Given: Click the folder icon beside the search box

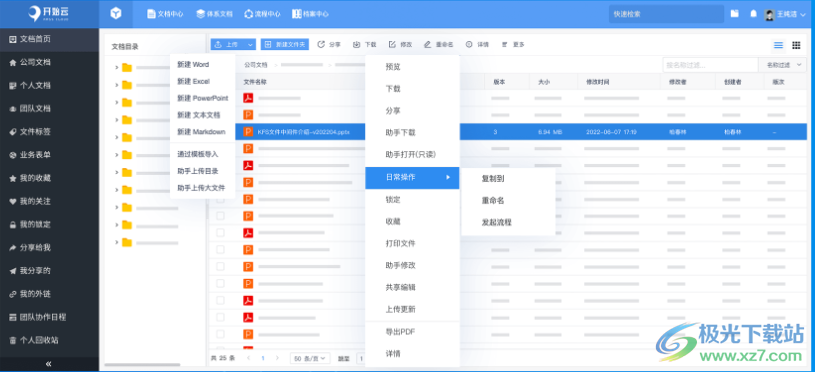Looking at the screenshot, I should (x=734, y=14).
